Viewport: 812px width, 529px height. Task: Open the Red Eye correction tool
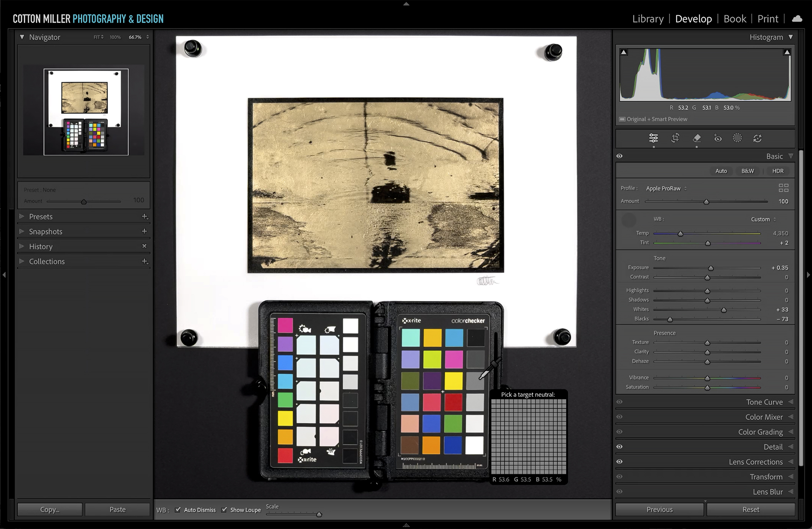[x=717, y=138]
